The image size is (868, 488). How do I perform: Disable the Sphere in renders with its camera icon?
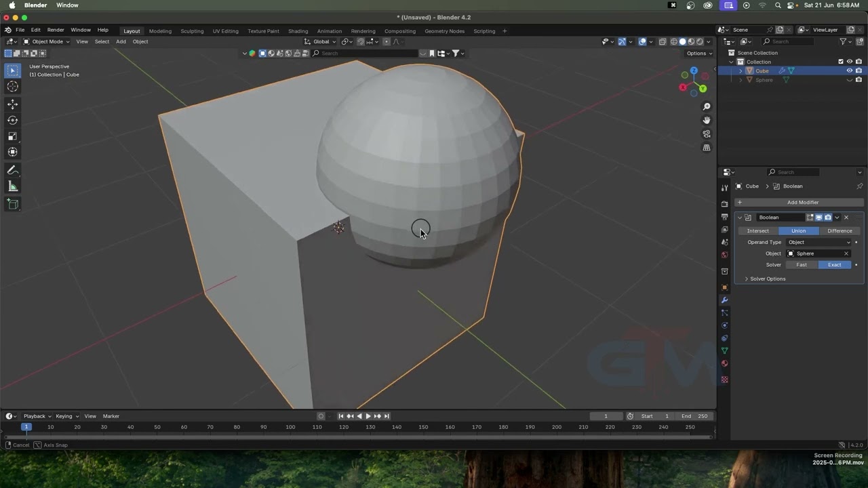point(859,80)
